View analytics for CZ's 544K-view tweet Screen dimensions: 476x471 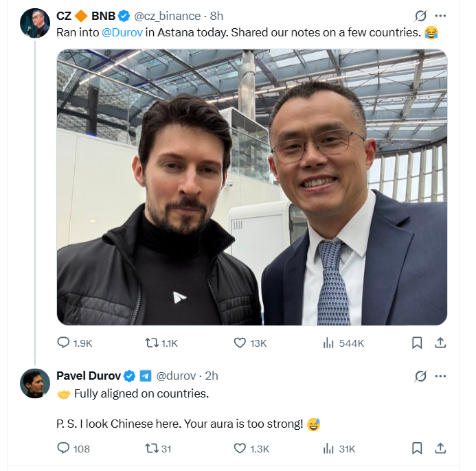tap(328, 343)
